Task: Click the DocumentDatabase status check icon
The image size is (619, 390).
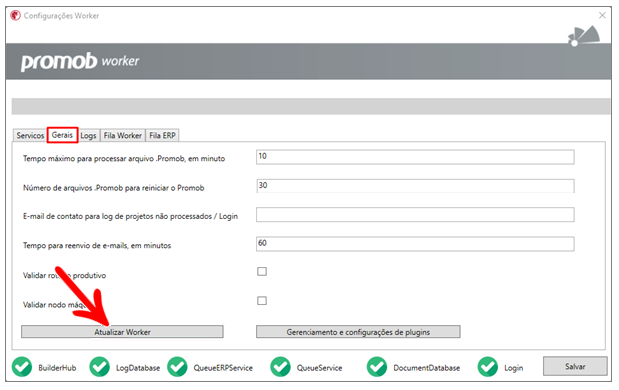Action: 377,367
